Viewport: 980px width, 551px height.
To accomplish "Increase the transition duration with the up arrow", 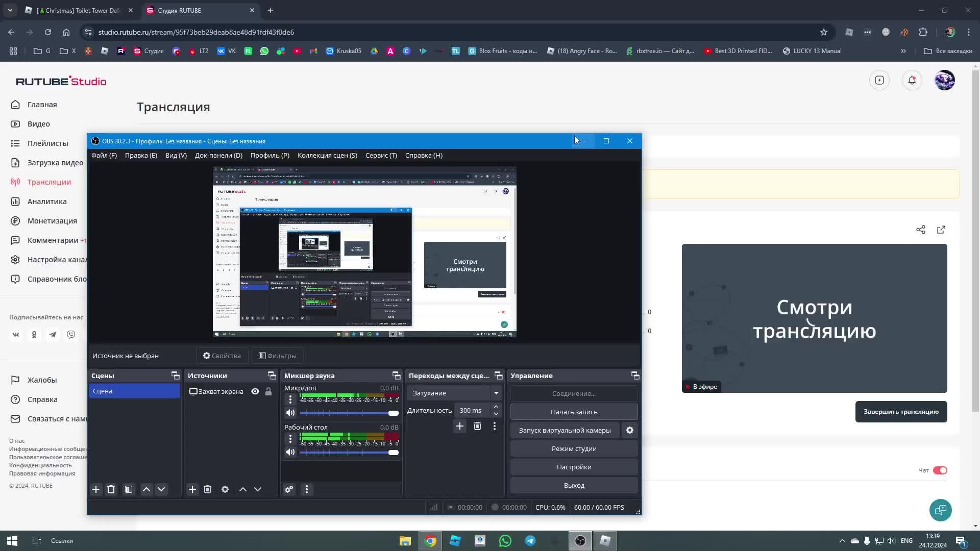I will pos(496,407).
